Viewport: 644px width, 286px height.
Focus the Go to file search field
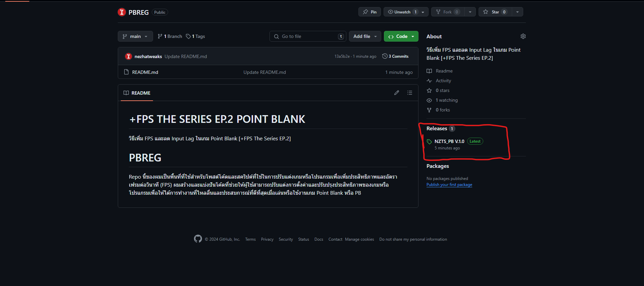tap(308, 36)
